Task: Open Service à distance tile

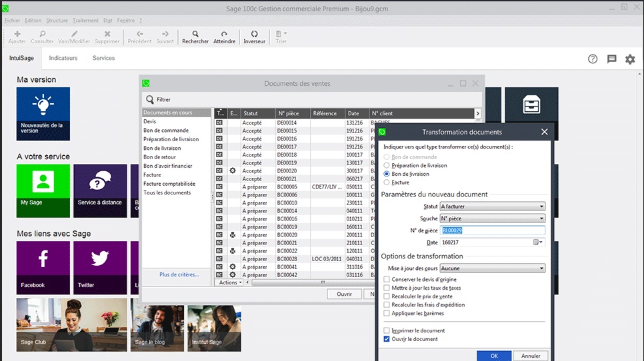Action: [x=100, y=190]
